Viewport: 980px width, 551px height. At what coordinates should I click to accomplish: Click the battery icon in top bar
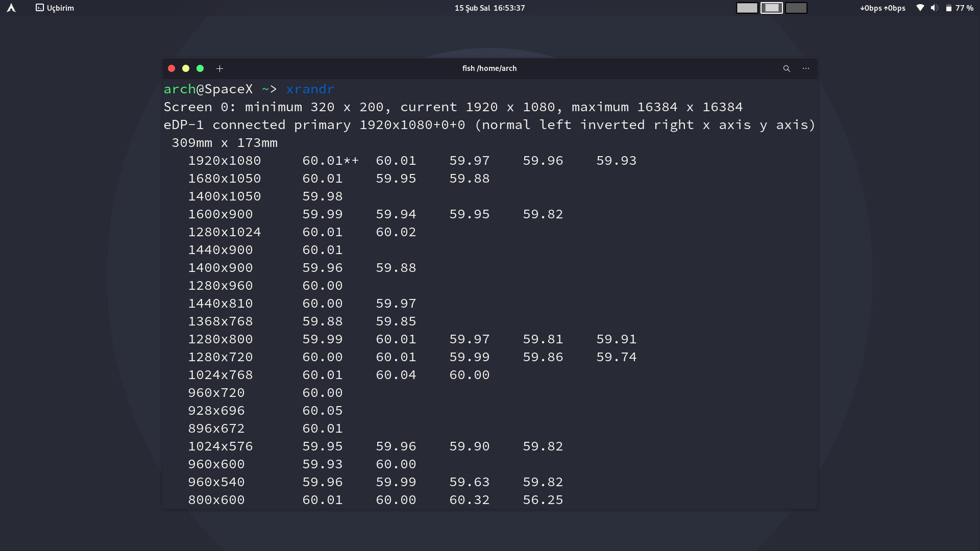click(x=948, y=8)
